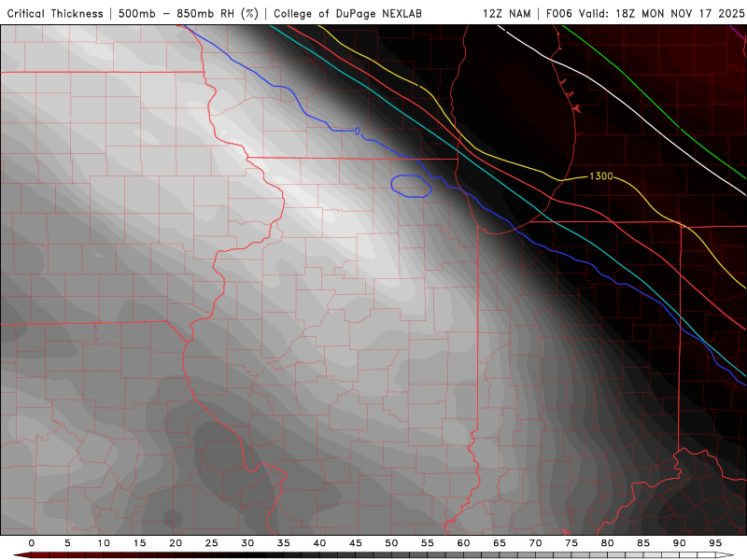Image resolution: width=747 pixels, height=560 pixels.
Task: Click the 65 value on the color scale
Action: 500,543
